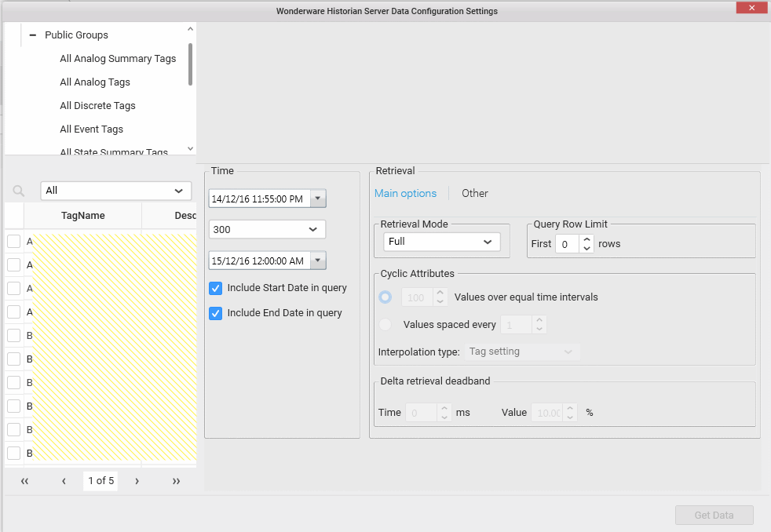The height and width of the screenshot is (532, 771).
Task: Go to first page of tags
Action: click(x=24, y=481)
